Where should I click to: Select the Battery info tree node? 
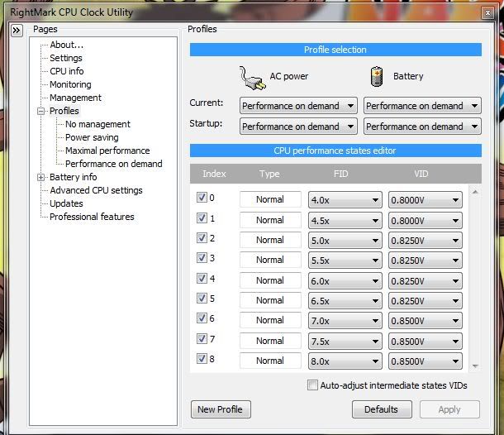click(74, 177)
